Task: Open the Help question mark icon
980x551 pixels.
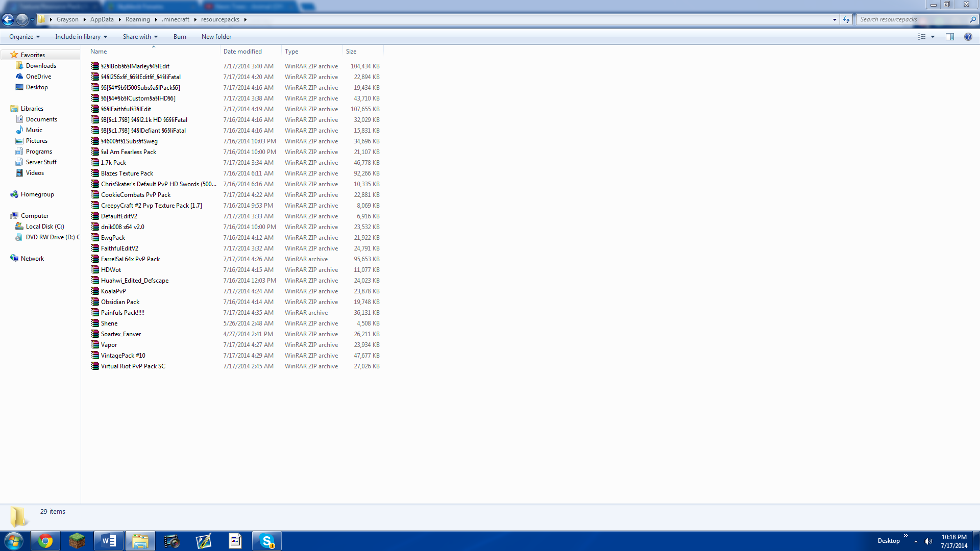Action: [968, 37]
